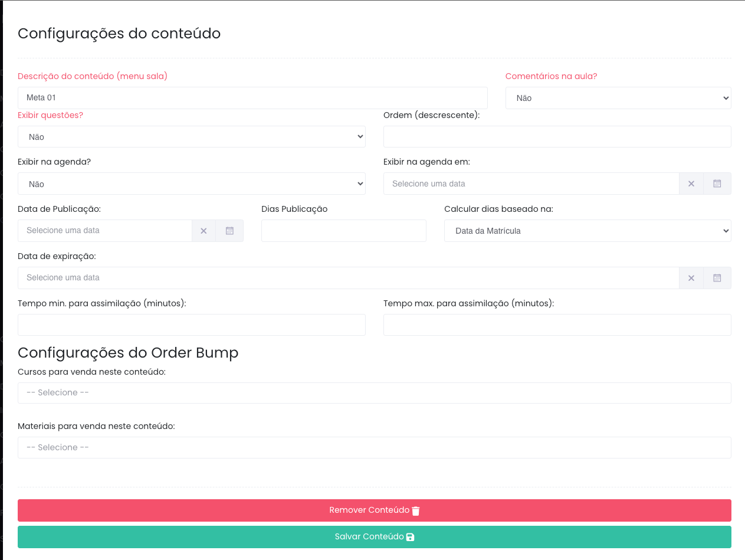Click the Salvar Conteúdo button
Image resolution: width=745 pixels, height=560 pixels.
pos(374,537)
